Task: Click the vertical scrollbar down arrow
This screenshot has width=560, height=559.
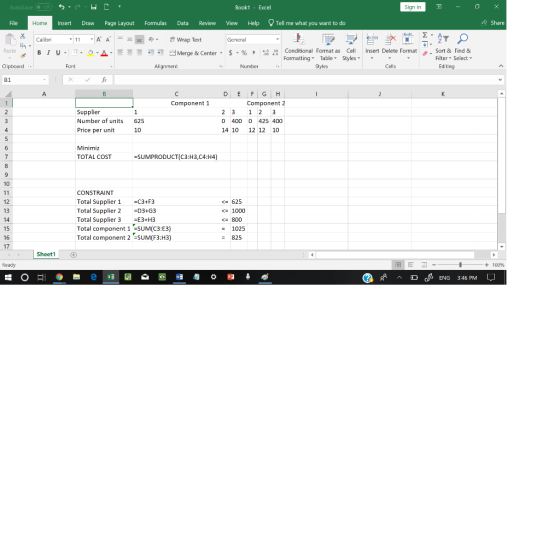Action: 501,246
